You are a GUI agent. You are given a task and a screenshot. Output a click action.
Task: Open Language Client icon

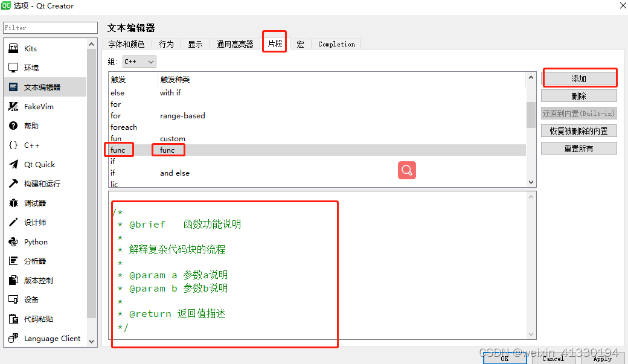13,338
